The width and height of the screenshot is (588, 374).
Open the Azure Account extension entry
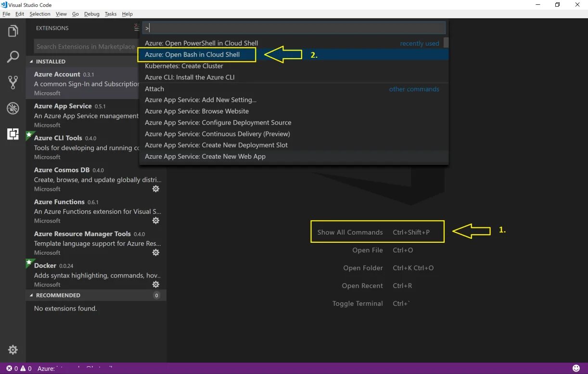point(83,84)
